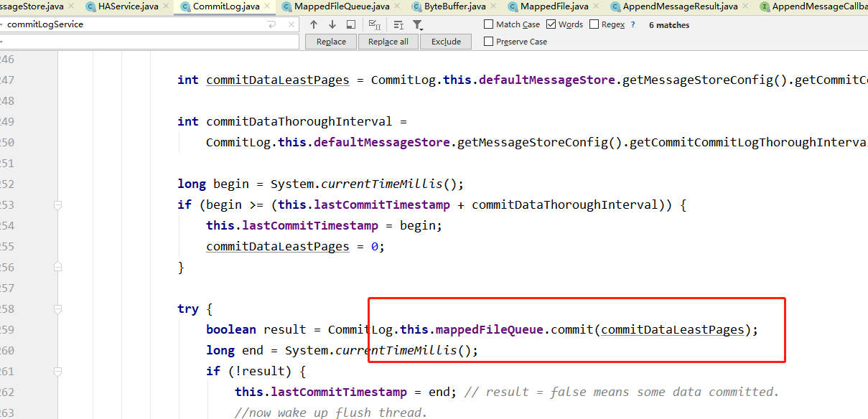Image resolution: width=868 pixels, height=419 pixels.
Task: Uncheck the Words checkbox
Action: 551,24
